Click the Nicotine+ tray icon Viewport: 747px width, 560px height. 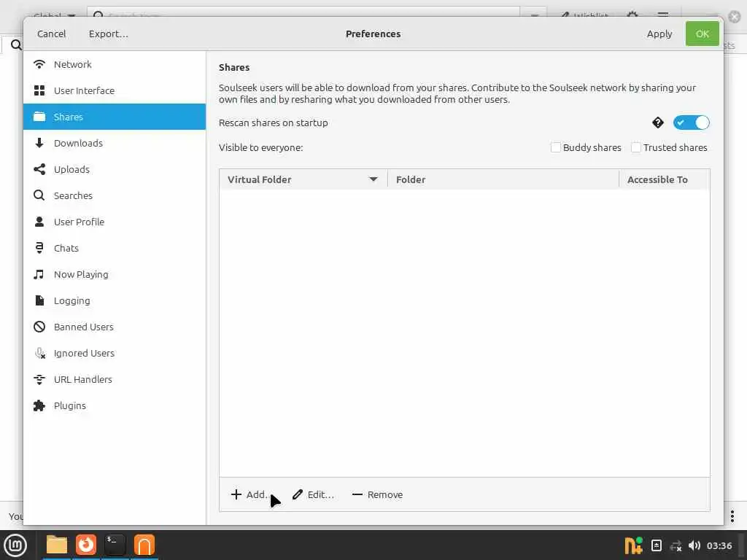click(x=633, y=545)
